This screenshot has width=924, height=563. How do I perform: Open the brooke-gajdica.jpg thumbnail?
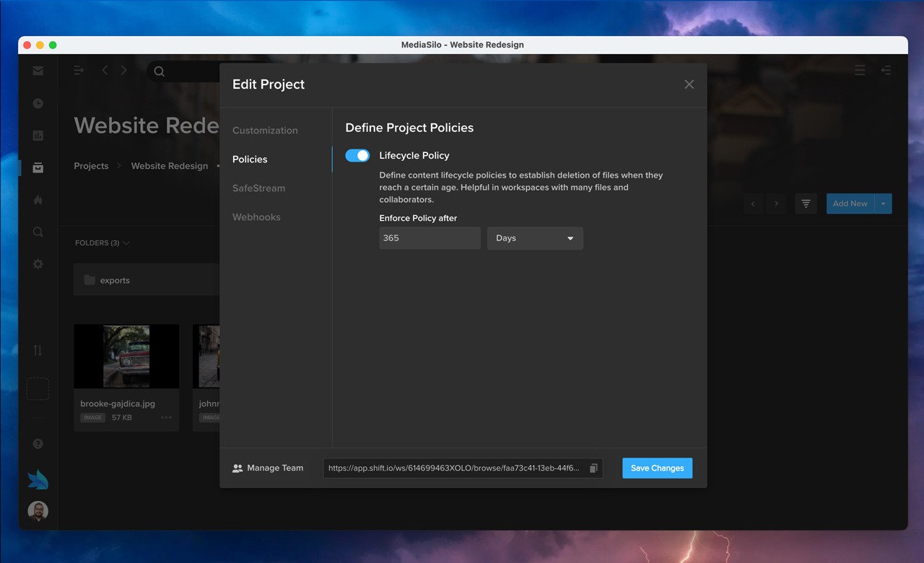point(126,357)
